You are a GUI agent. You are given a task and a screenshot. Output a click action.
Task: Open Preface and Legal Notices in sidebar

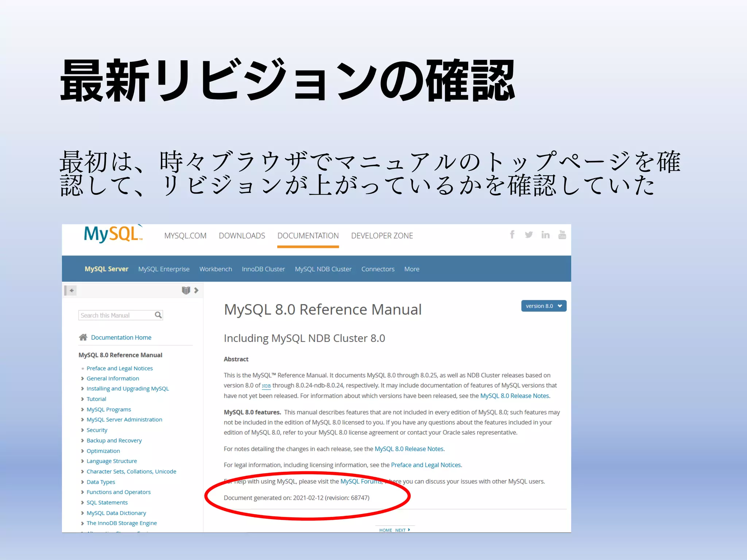[120, 369]
